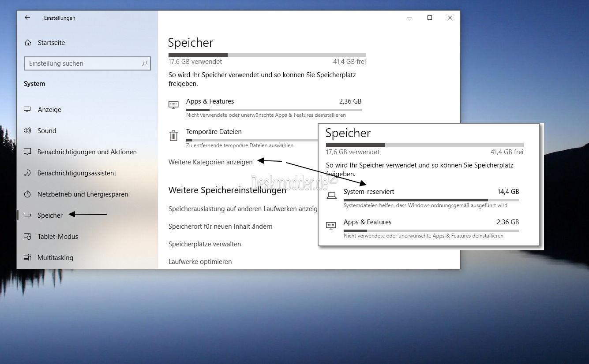Click the main storage usage bar
The image size is (589, 364).
tap(267, 55)
